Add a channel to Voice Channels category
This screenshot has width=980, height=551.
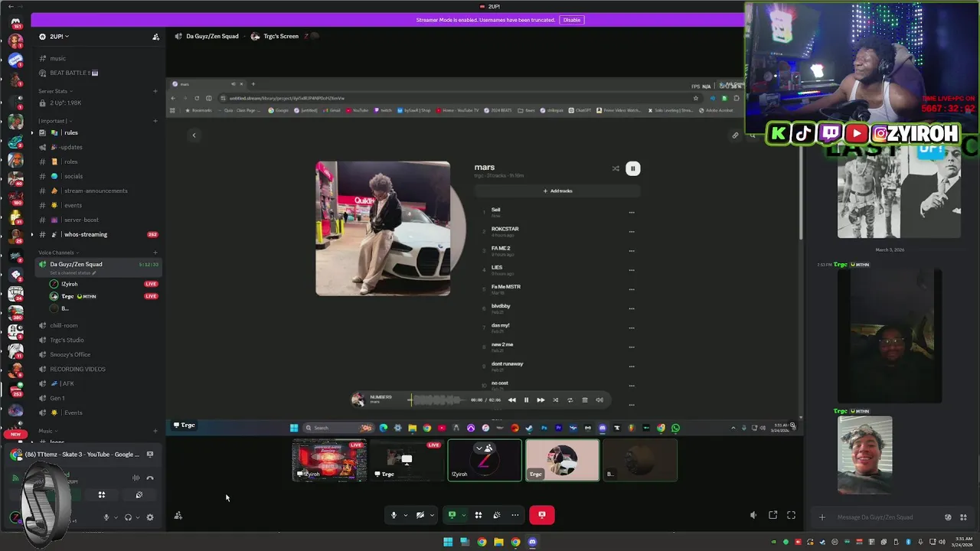[x=155, y=253]
